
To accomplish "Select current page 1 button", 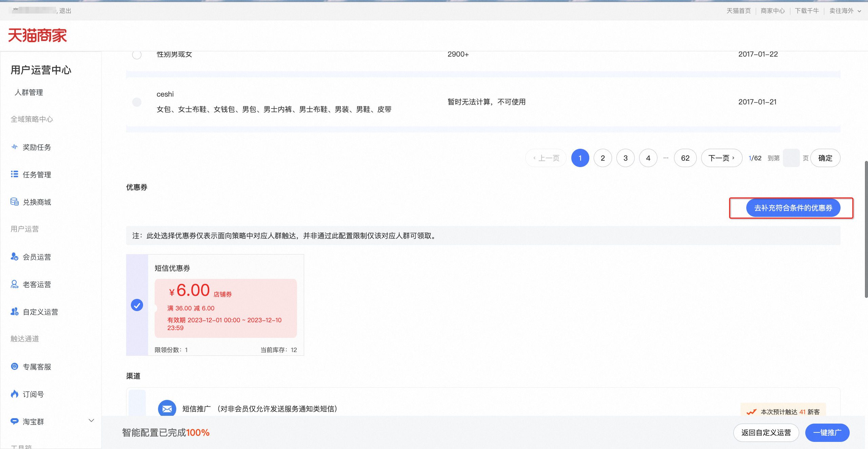I will pyautogui.click(x=580, y=158).
